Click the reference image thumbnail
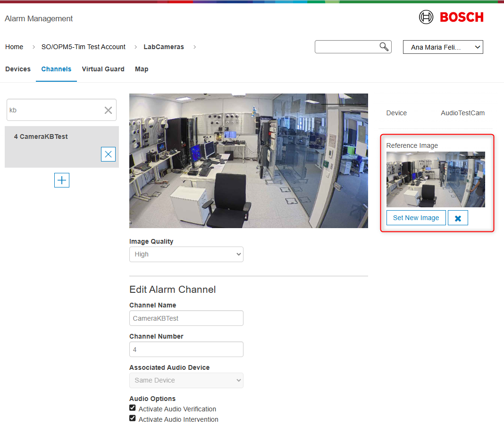The height and width of the screenshot is (426, 504). click(435, 179)
